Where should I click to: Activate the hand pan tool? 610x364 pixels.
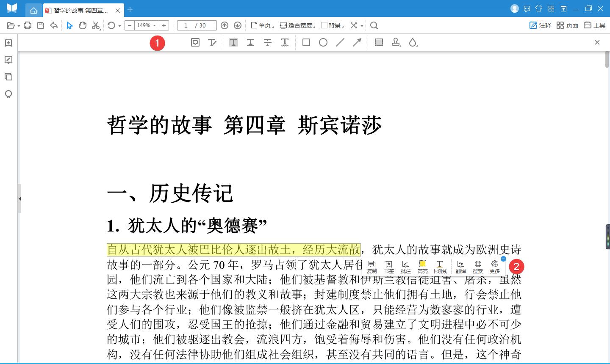[83, 25]
